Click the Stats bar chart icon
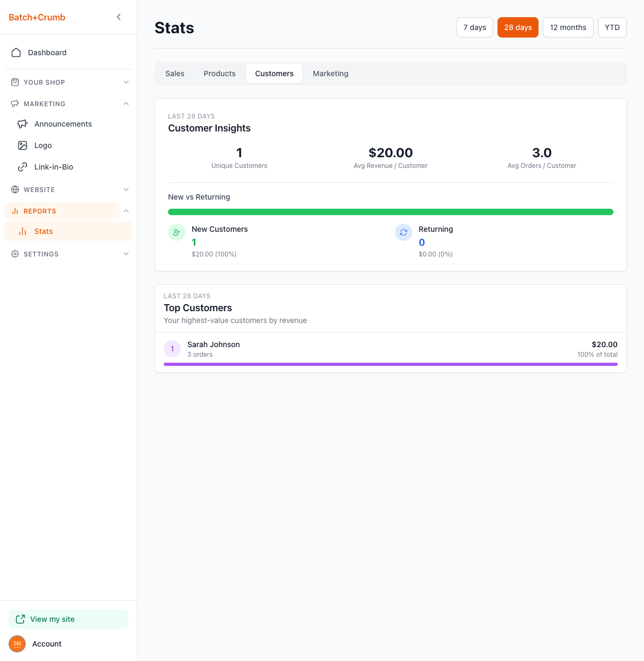The height and width of the screenshot is (661, 644). 23,231
